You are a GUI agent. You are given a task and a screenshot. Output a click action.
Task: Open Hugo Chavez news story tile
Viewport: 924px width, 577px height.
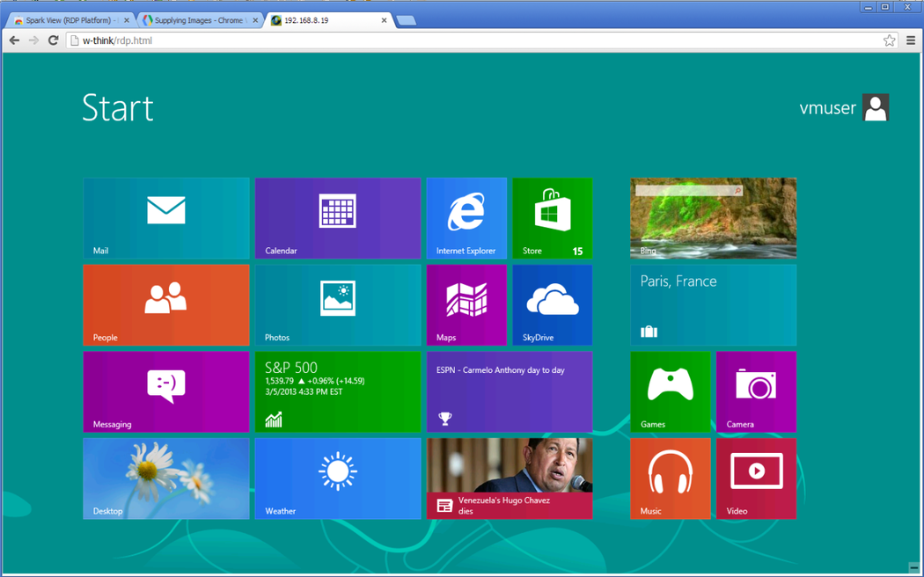(x=510, y=478)
